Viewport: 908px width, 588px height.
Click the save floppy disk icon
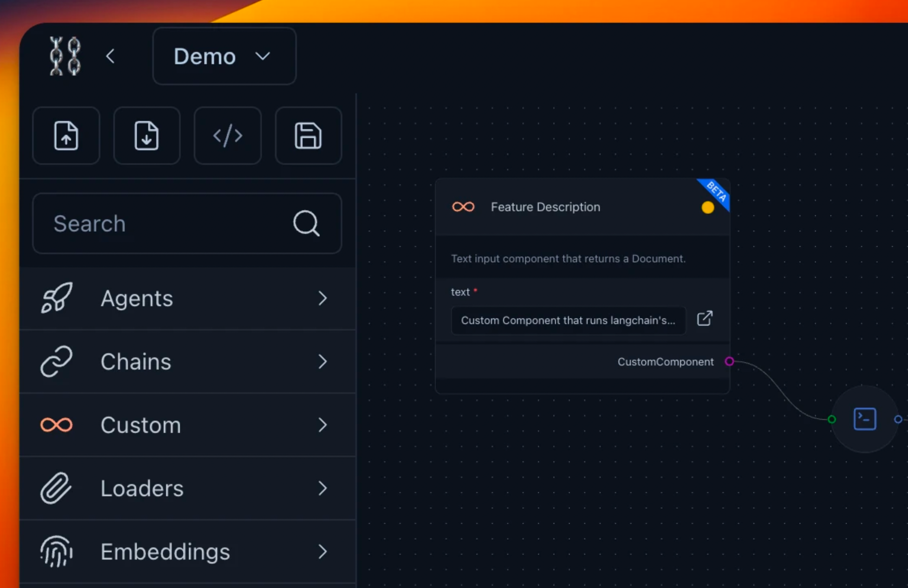pyautogui.click(x=308, y=136)
